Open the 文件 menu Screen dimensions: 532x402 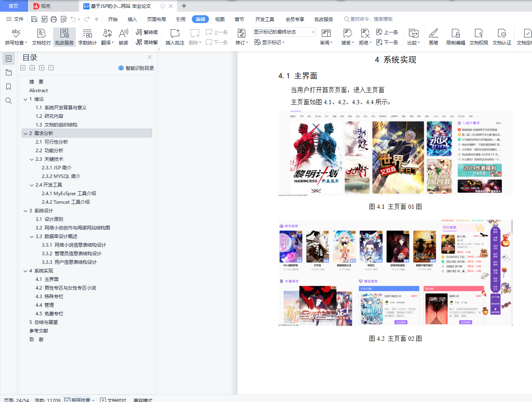15,19
